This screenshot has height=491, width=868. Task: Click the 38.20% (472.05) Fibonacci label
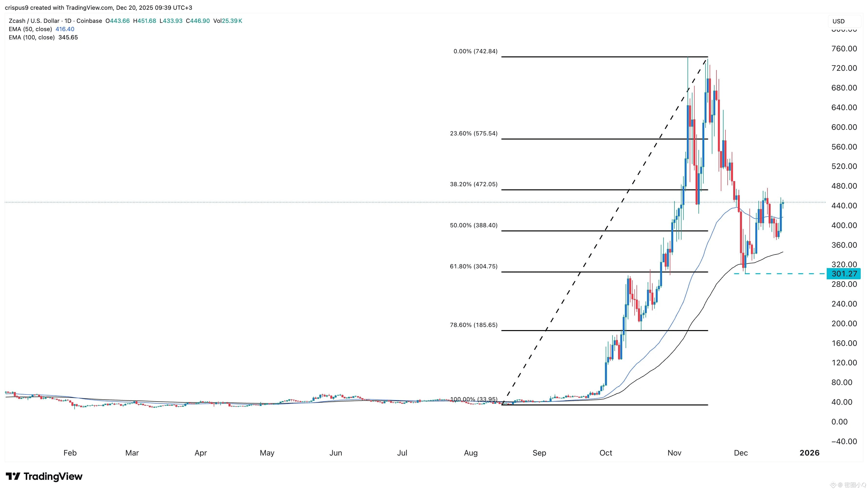coord(473,184)
